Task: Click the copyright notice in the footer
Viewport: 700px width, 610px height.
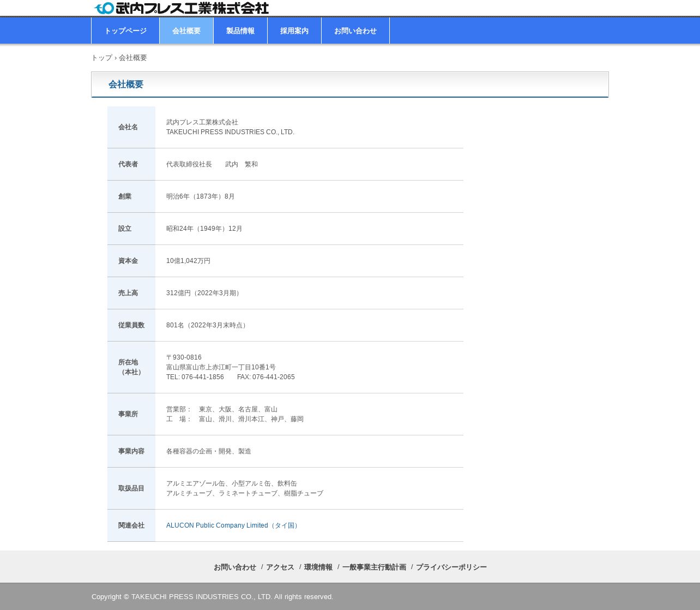Action: click(x=213, y=597)
